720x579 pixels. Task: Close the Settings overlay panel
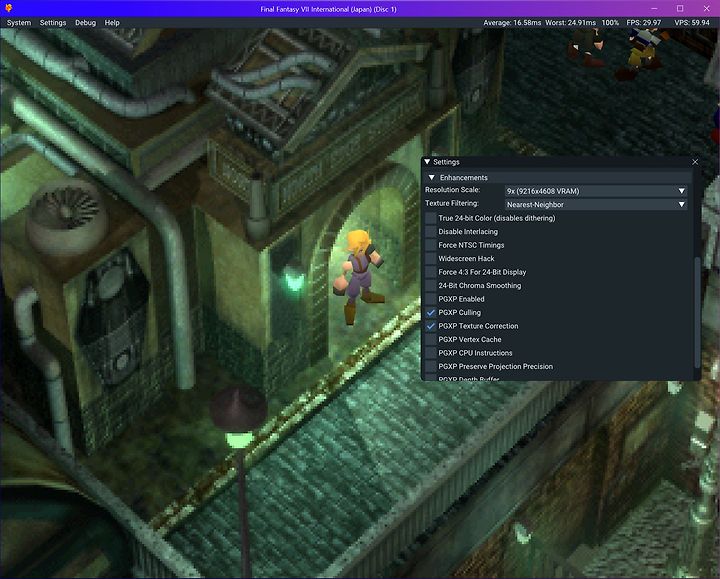coord(695,162)
